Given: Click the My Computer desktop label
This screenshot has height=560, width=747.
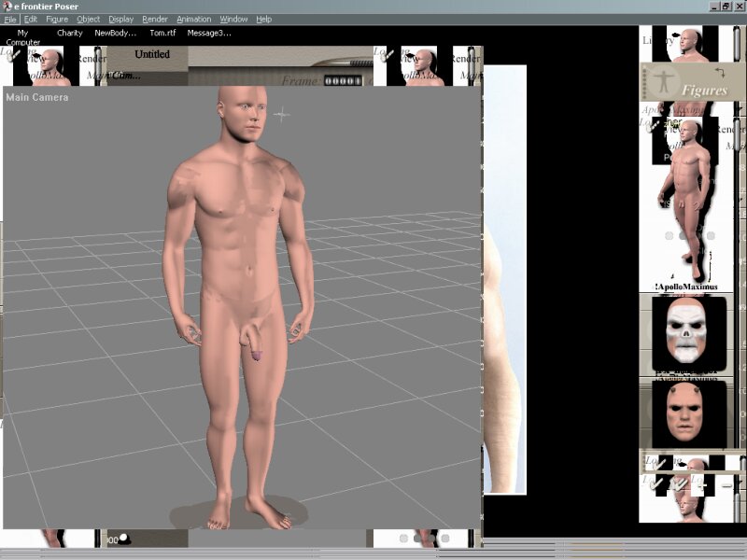Looking at the screenshot, I should click(x=22, y=37).
